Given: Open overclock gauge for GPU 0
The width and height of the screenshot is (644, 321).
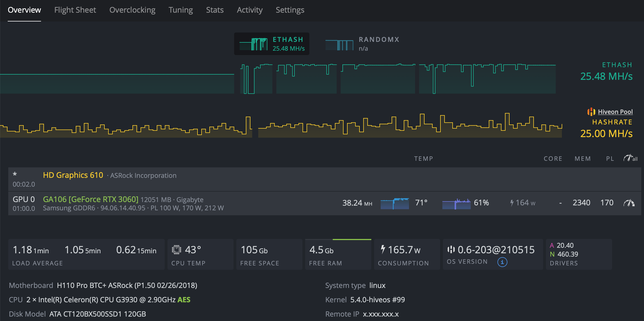Looking at the screenshot, I should (x=629, y=203).
